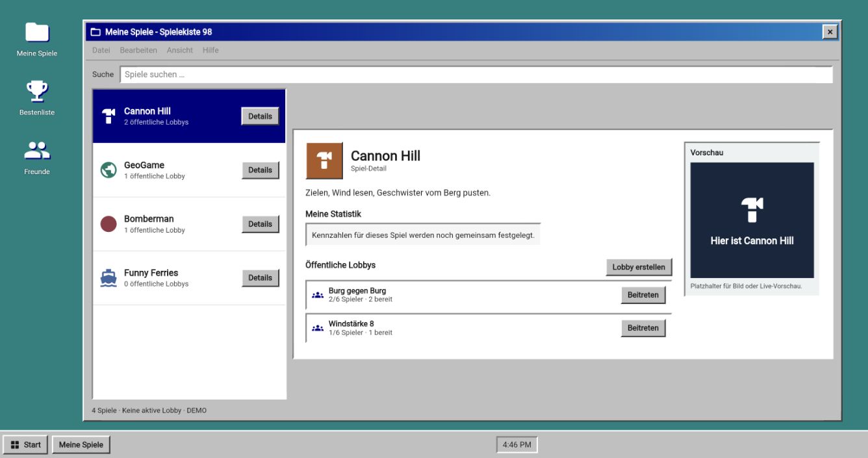Click the Start button grid icon
868x458 pixels.
[x=15, y=445]
